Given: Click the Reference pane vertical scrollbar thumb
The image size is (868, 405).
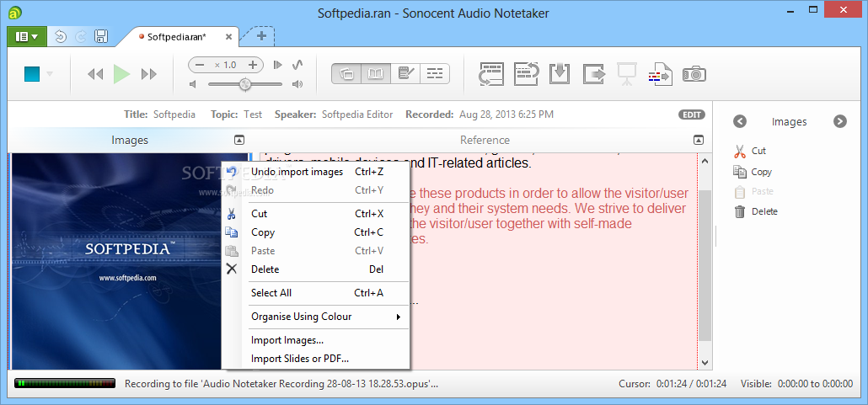Looking at the screenshot, I should 705,265.
